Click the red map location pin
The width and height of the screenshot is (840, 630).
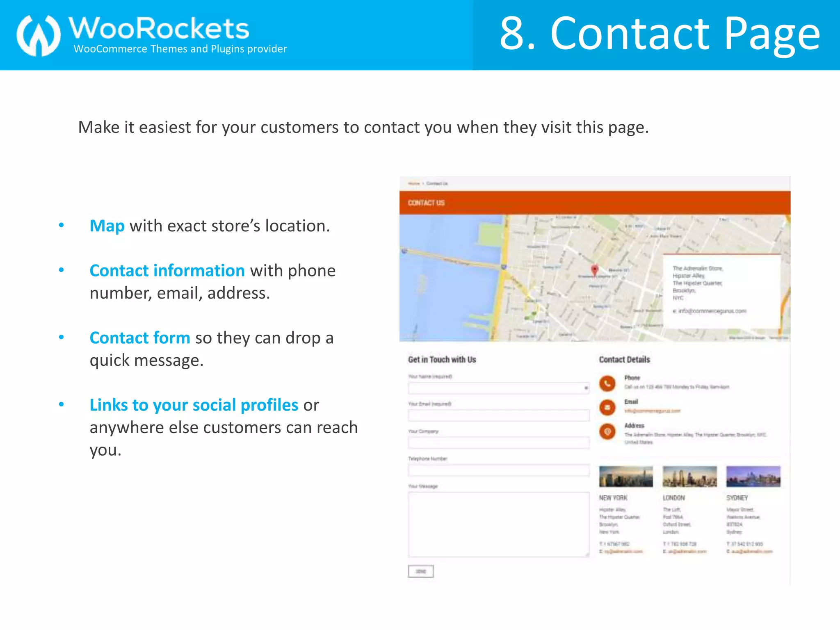594,269
